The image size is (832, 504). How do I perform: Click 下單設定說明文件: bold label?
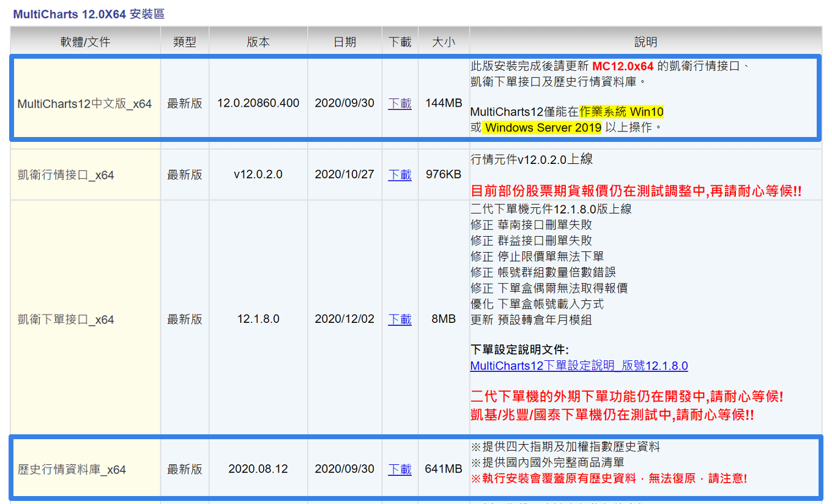click(x=519, y=350)
